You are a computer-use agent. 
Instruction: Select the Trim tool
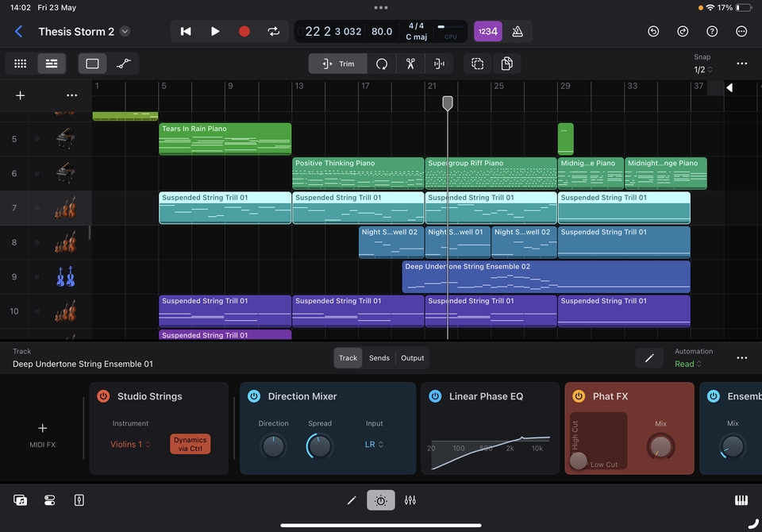click(338, 64)
